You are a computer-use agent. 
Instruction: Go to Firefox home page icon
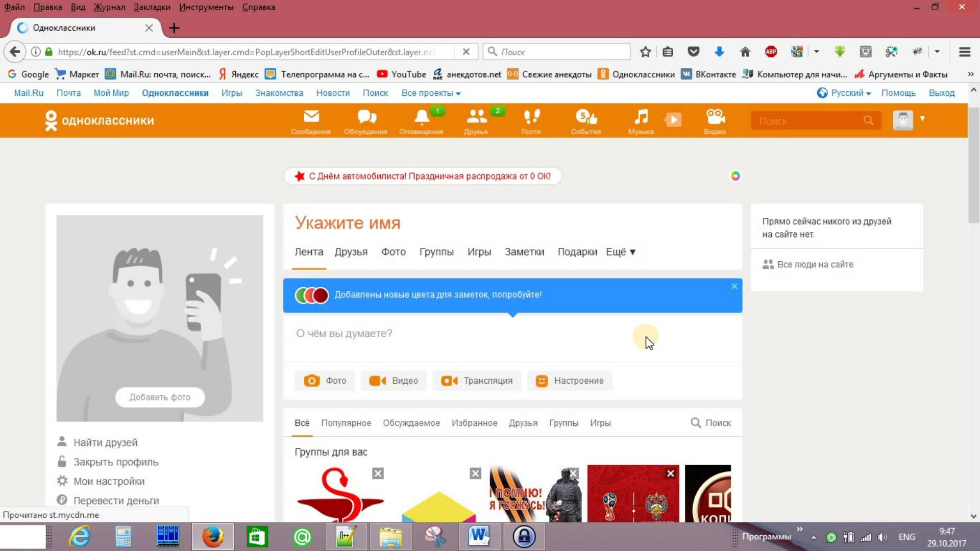point(745,52)
